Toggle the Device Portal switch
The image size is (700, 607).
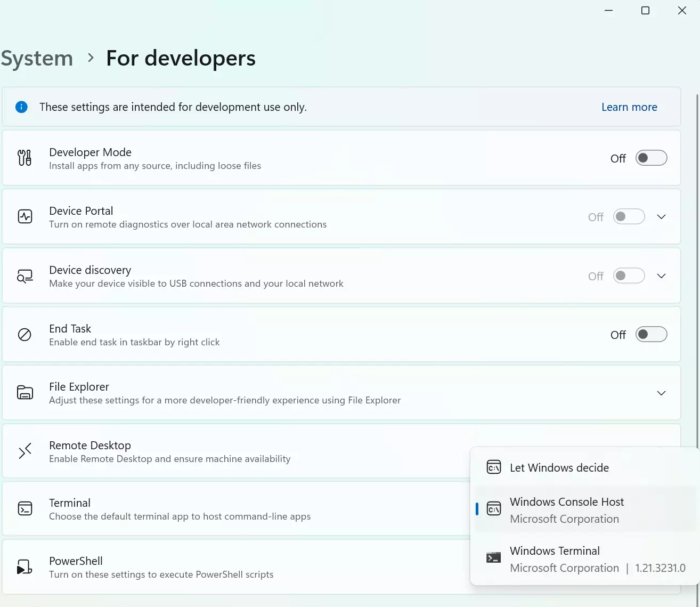[x=629, y=217]
